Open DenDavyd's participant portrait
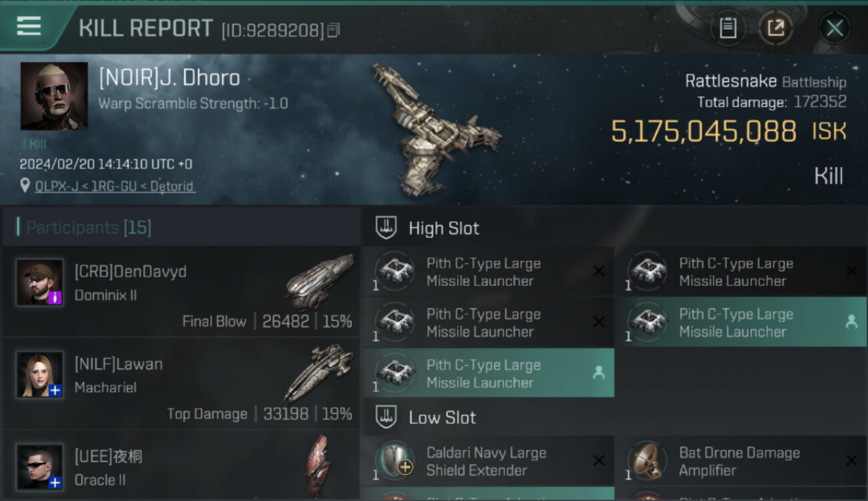 (x=40, y=283)
